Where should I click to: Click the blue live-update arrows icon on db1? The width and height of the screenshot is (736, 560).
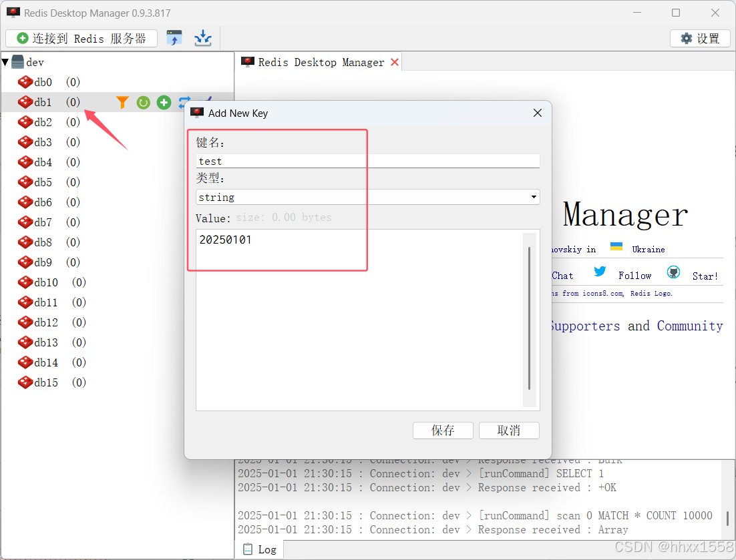click(184, 102)
